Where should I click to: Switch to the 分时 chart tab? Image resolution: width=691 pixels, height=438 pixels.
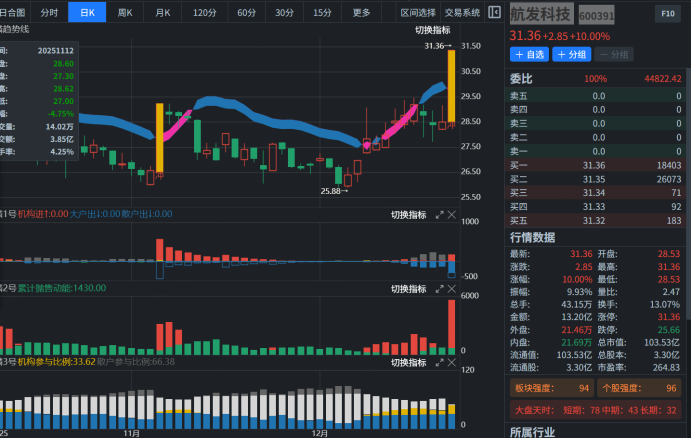tap(49, 13)
